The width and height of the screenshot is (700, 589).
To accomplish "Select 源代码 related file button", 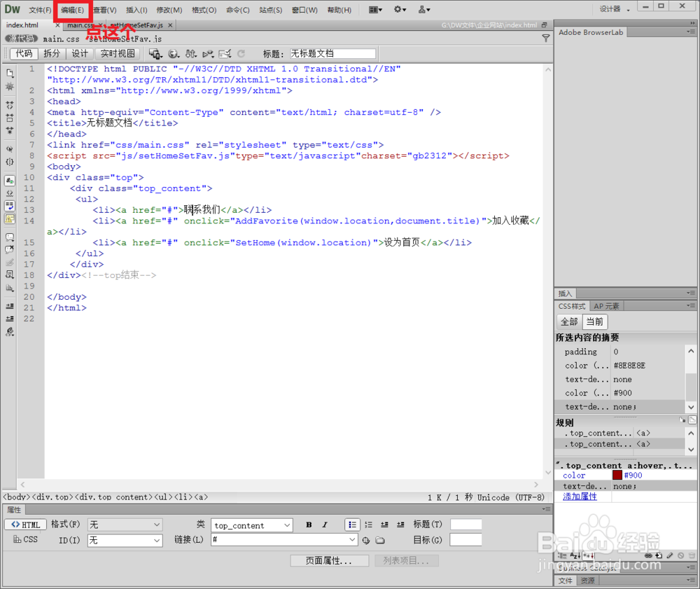I will [21, 39].
